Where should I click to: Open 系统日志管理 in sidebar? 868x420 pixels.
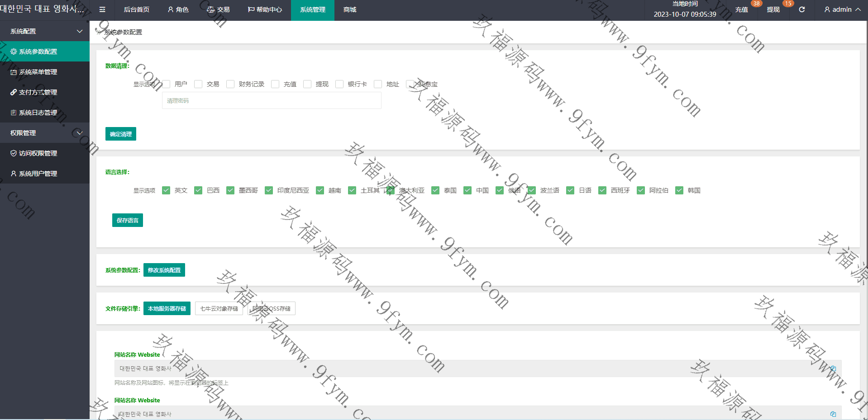point(38,113)
